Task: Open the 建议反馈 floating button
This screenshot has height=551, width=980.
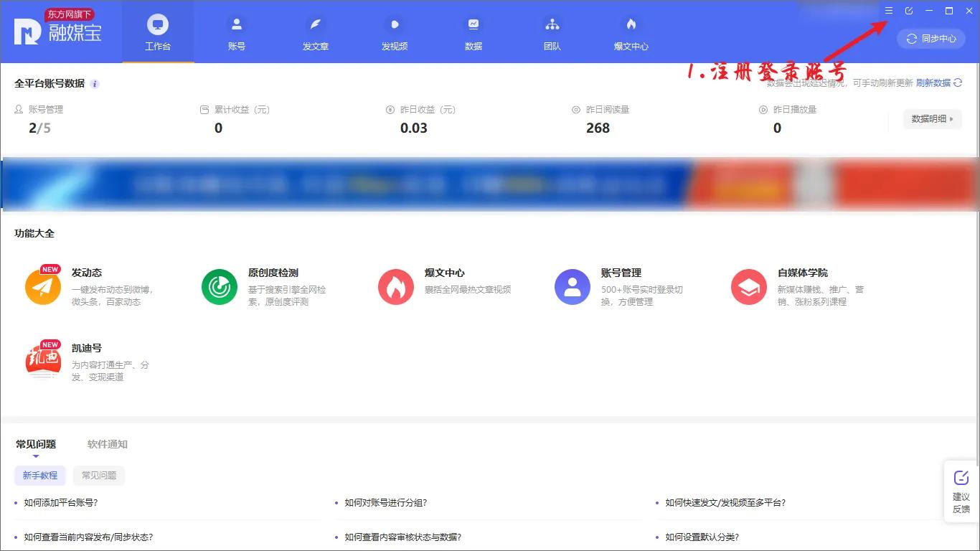Action: coord(961,491)
